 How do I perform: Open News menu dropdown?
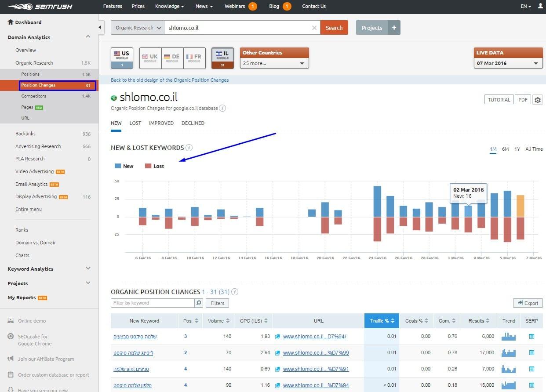(x=204, y=6)
